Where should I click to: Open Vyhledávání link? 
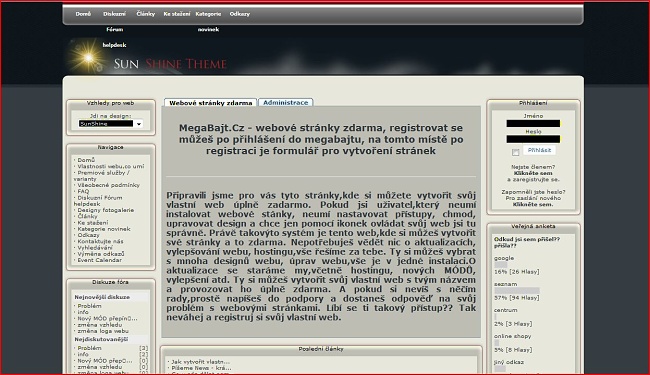(x=95, y=247)
